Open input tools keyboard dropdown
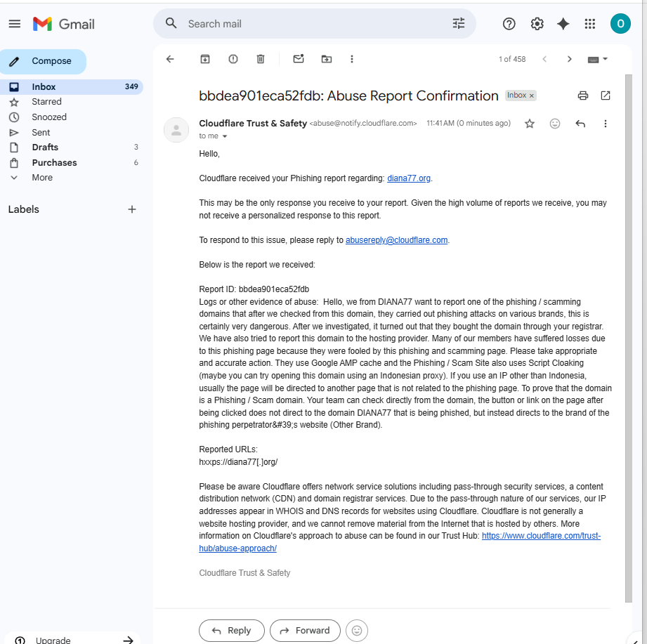This screenshot has width=647, height=644. coord(598,60)
